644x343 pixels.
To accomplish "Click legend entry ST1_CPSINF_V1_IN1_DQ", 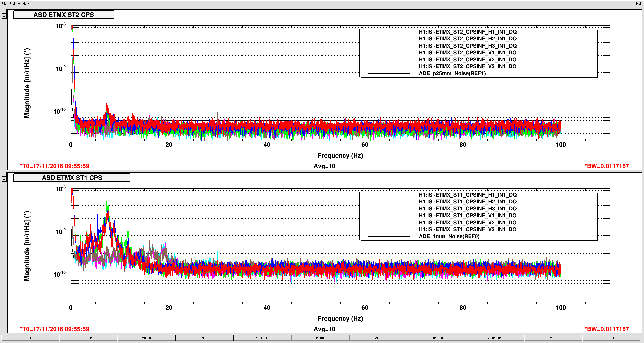I will [x=468, y=216].
